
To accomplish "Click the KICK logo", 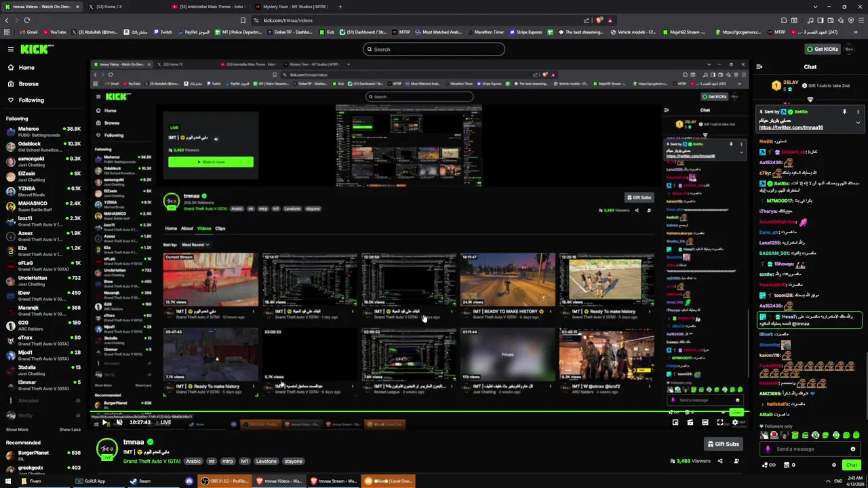I will [x=37, y=49].
